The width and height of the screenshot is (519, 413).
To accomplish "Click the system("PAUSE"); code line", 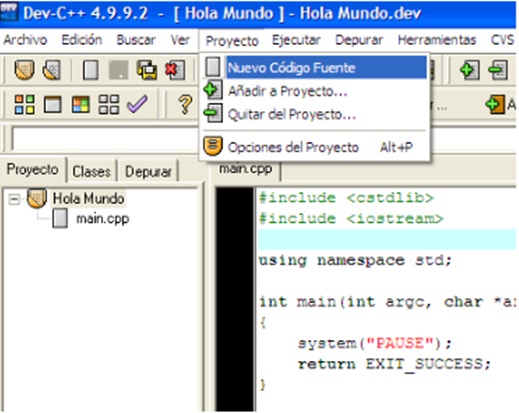I will 375,343.
